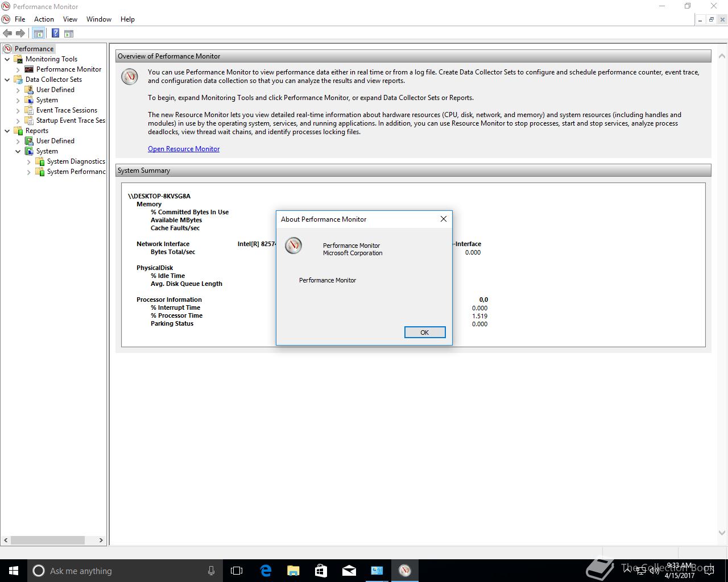Click the Open Resource Monitor link

184,149
